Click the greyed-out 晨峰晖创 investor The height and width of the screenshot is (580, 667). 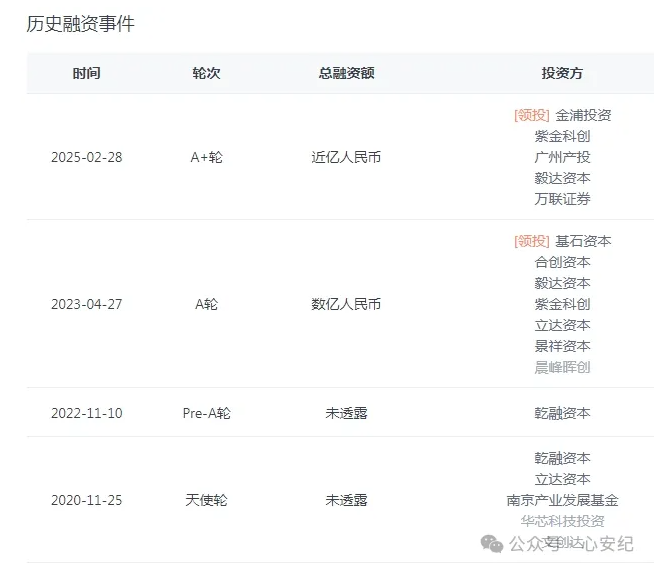coord(562,367)
